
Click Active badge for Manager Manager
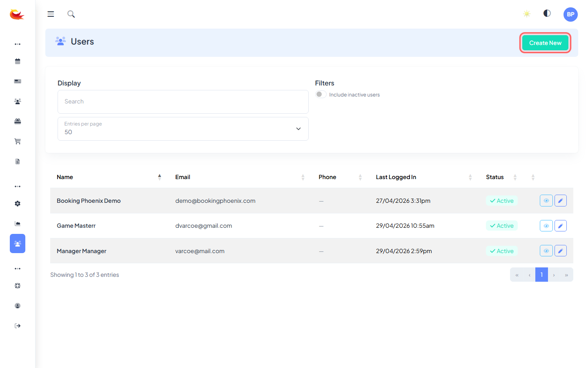[x=502, y=251]
